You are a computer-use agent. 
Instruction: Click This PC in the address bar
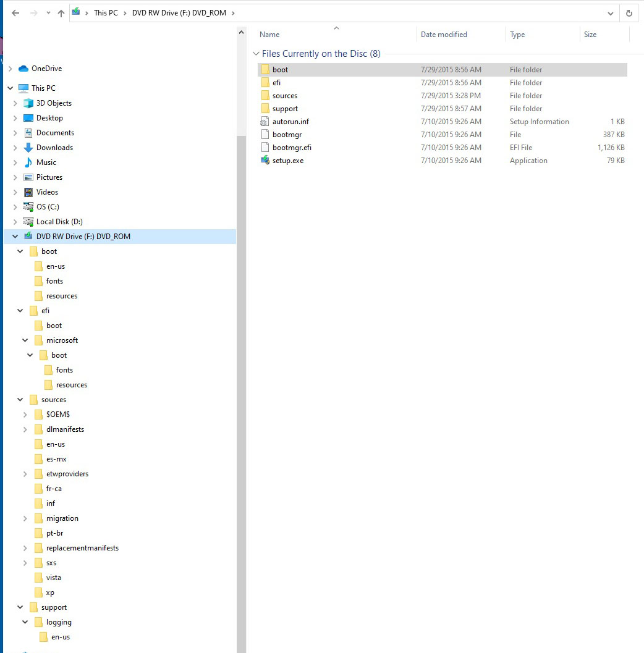coord(106,13)
